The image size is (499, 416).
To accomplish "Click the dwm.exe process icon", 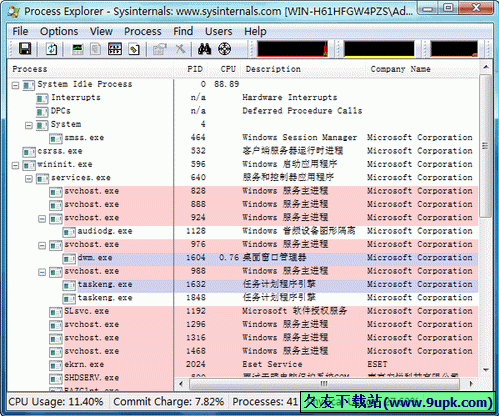I will click(69, 258).
